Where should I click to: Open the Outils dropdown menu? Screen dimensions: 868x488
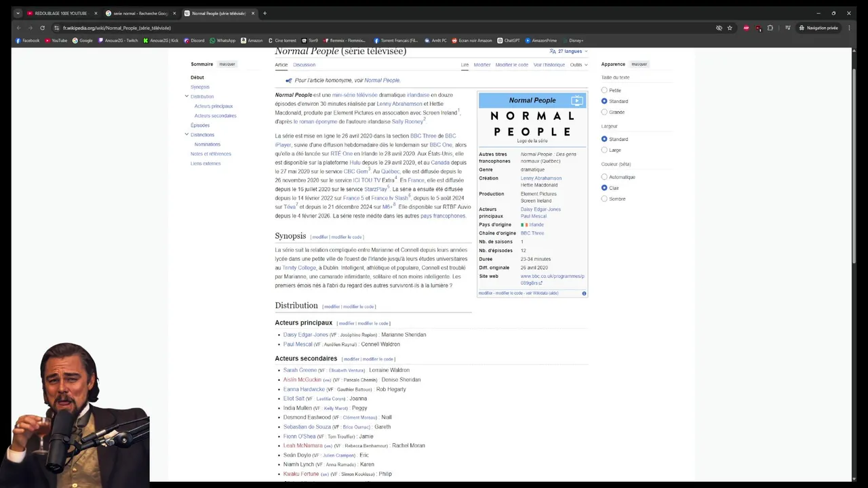[x=578, y=64]
